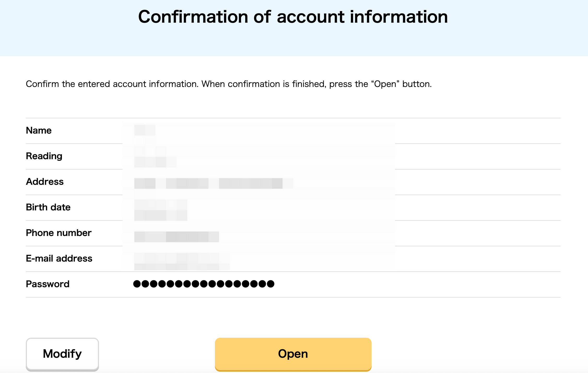This screenshot has height=373, width=588.
Task: Click the Modify button
Action: pyautogui.click(x=62, y=354)
